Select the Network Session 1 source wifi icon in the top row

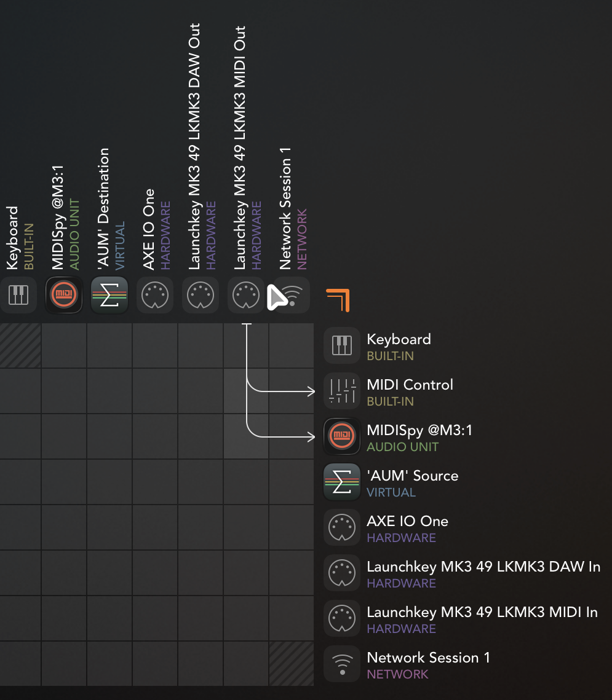click(x=292, y=294)
